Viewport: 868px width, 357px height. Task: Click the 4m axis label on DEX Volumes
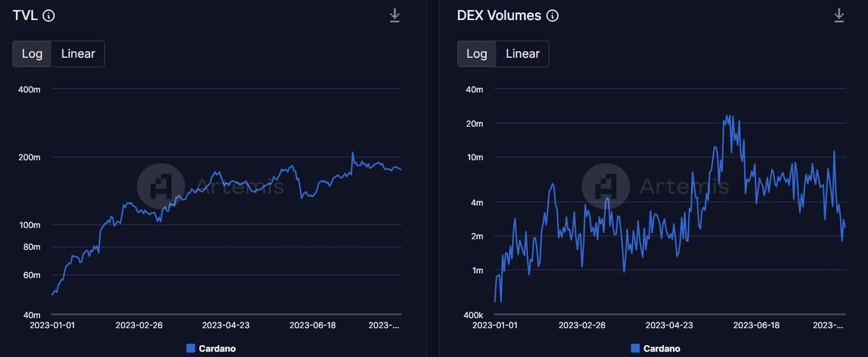[x=476, y=203]
